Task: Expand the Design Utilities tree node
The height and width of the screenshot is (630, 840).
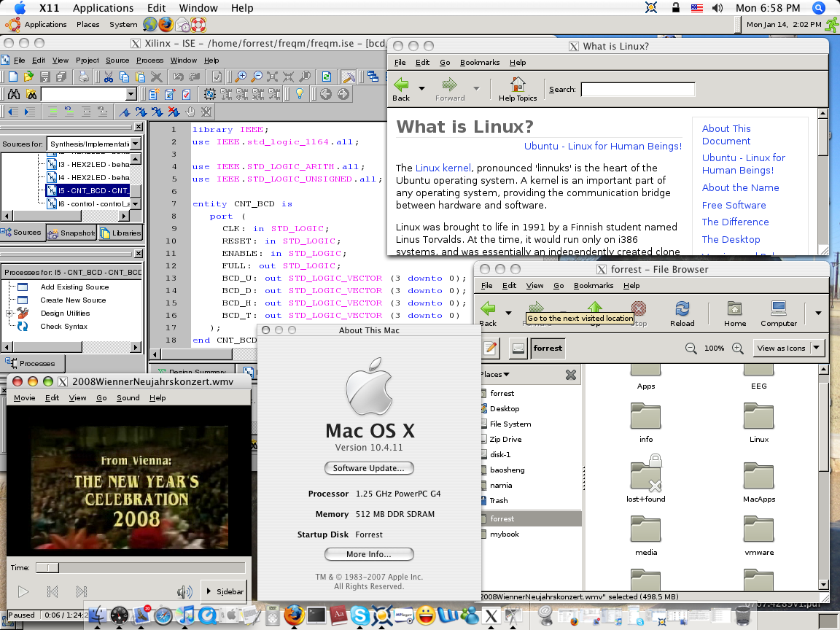Action: point(9,314)
